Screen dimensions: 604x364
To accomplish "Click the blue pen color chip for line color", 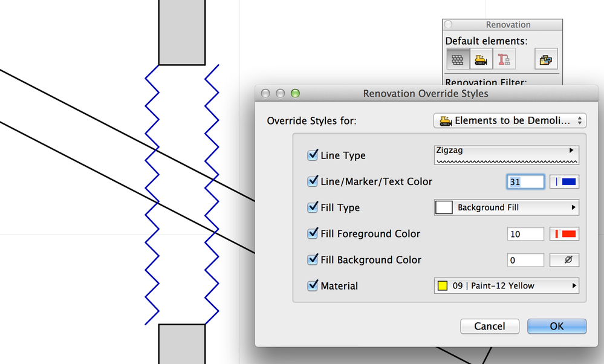I will (x=564, y=181).
